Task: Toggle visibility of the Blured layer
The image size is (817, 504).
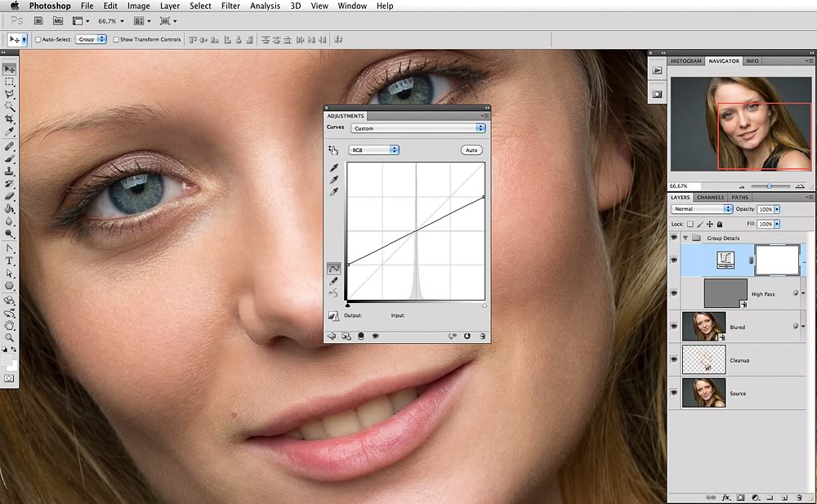Action: [x=674, y=327]
